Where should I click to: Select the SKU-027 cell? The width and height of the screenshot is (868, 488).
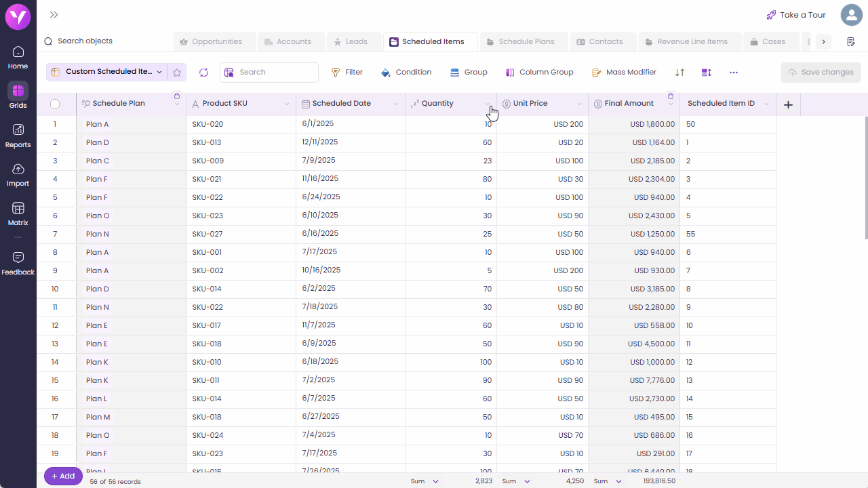coord(241,235)
